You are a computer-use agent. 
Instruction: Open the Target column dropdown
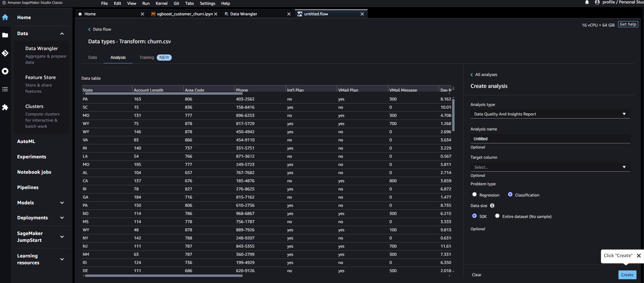(550, 167)
